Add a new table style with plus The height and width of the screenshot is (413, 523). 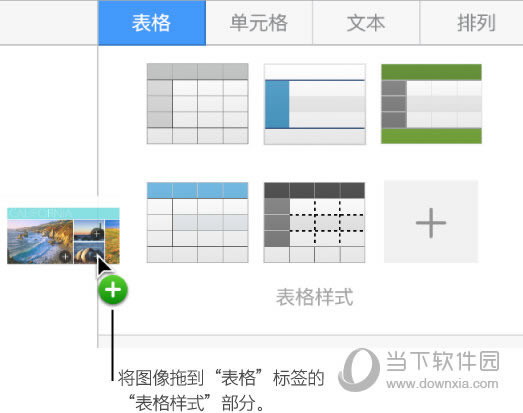click(x=431, y=222)
